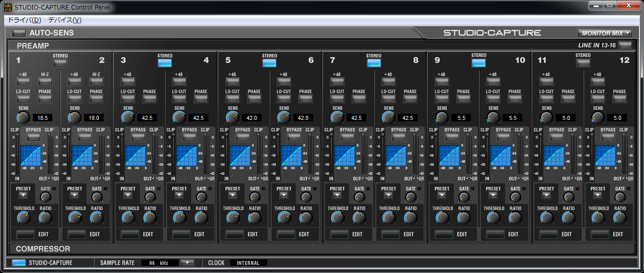This screenshot has width=644, height=273.
Task: Click the SENS knob on channel 5
Action: [x=232, y=117]
